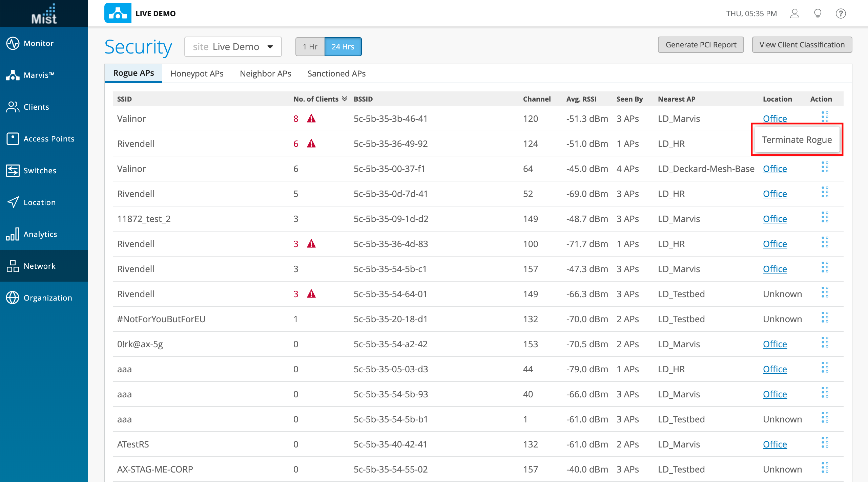Open the help question mark icon
This screenshot has height=482, width=868.
pos(841,14)
